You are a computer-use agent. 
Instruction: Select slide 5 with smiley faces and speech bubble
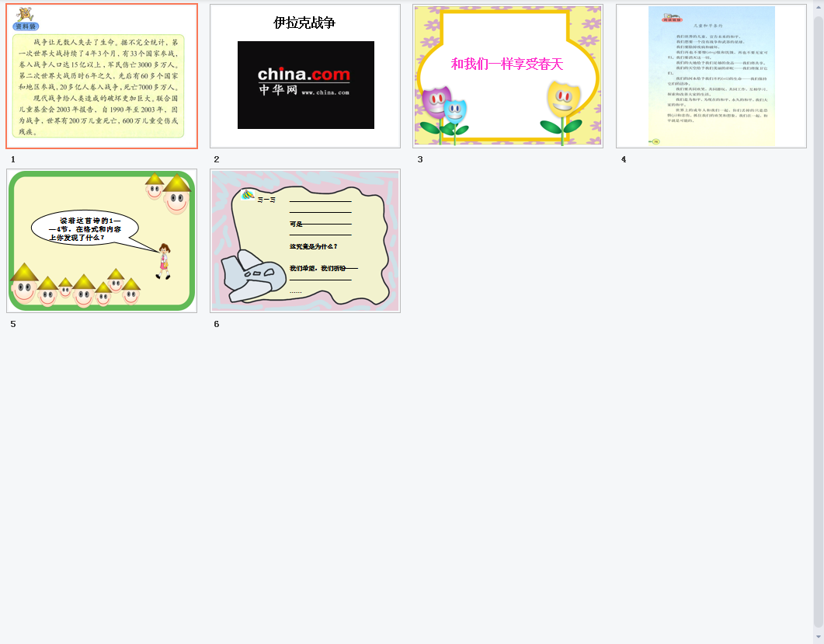102,241
